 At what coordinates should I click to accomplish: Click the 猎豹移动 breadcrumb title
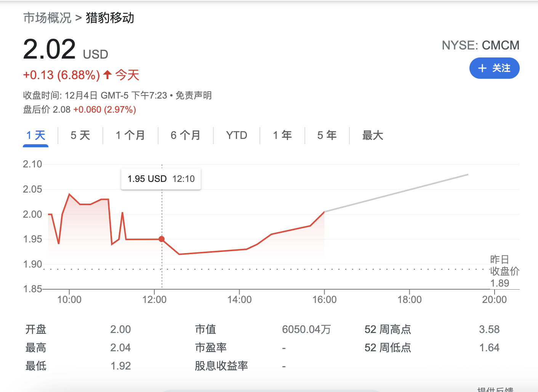(110, 18)
